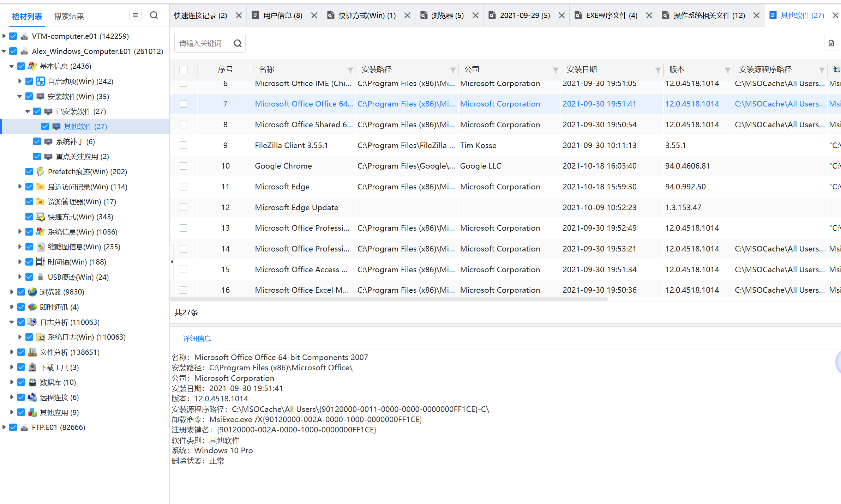The height and width of the screenshot is (504, 841).
Task: Uncheck the FTP.E01 evidence checkbox
Action: 13,427
